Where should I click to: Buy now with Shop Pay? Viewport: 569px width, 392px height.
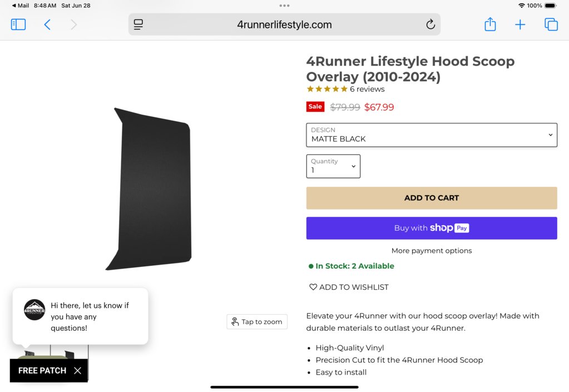click(x=432, y=228)
